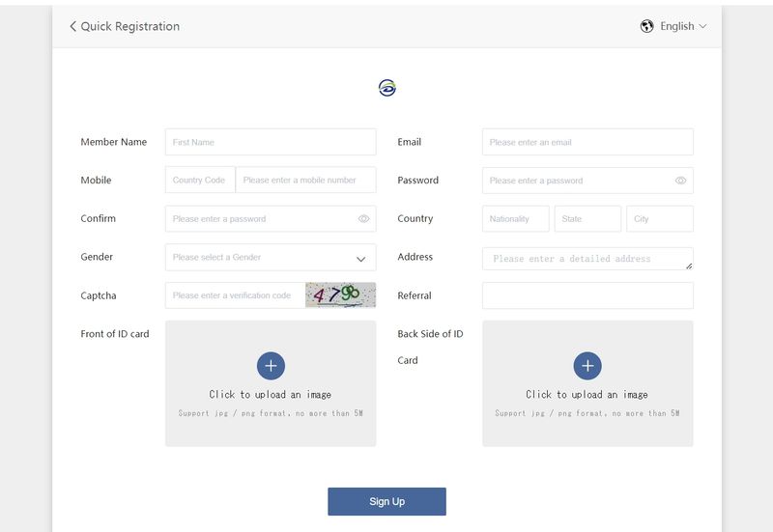773x532 pixels.
Task: Click the back arrow beside Quick Registration
Action: click(73, 27)
